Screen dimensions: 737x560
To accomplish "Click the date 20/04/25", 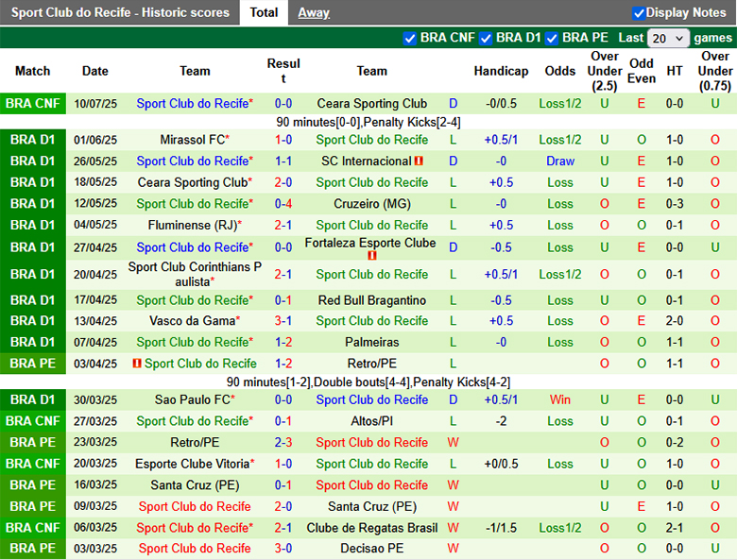I will click(x=95, y=275).
